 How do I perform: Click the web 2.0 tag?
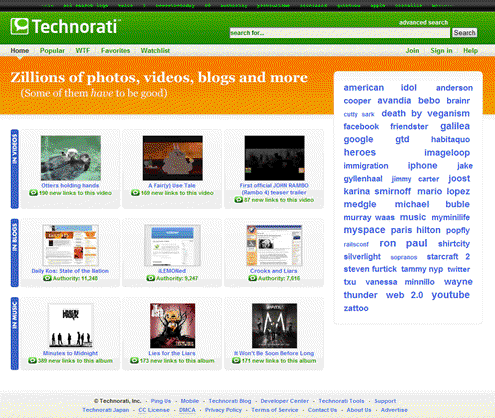point(404,295)
